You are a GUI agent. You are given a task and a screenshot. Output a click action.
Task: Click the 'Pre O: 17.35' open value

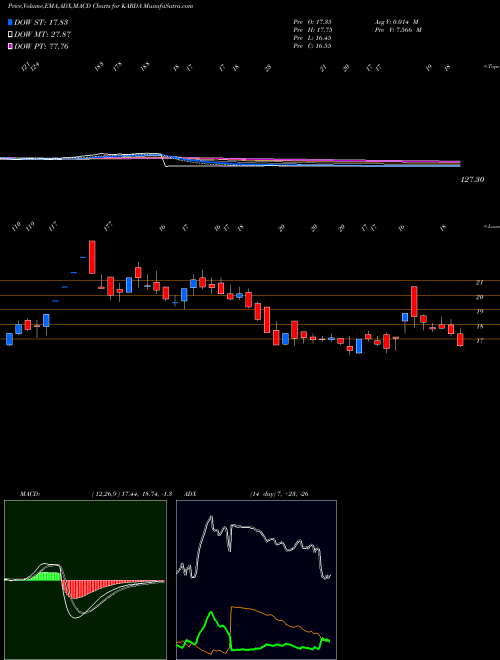[312, 22]
